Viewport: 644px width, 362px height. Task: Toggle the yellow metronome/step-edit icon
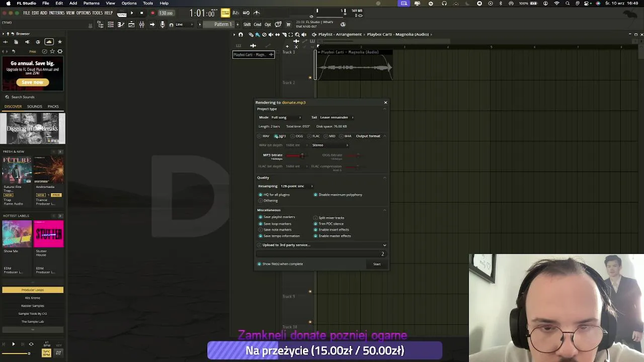coord(225,13)
